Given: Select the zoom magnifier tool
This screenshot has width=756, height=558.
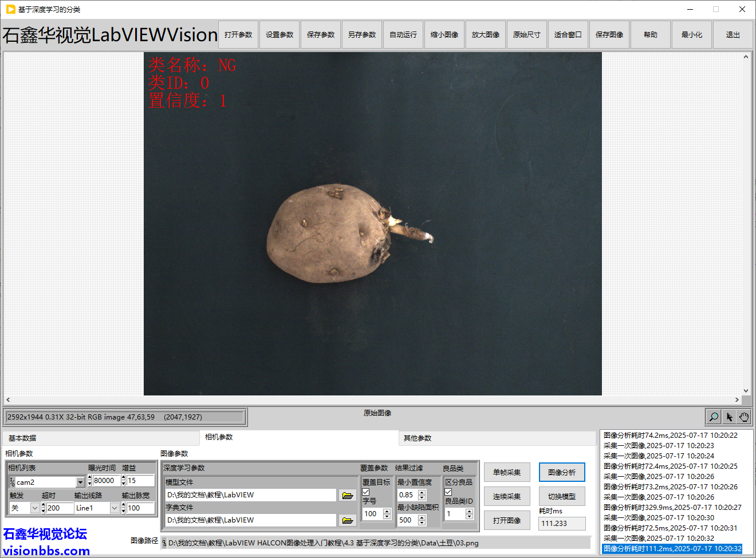Looking at the screenshot, I should point(714,417).
